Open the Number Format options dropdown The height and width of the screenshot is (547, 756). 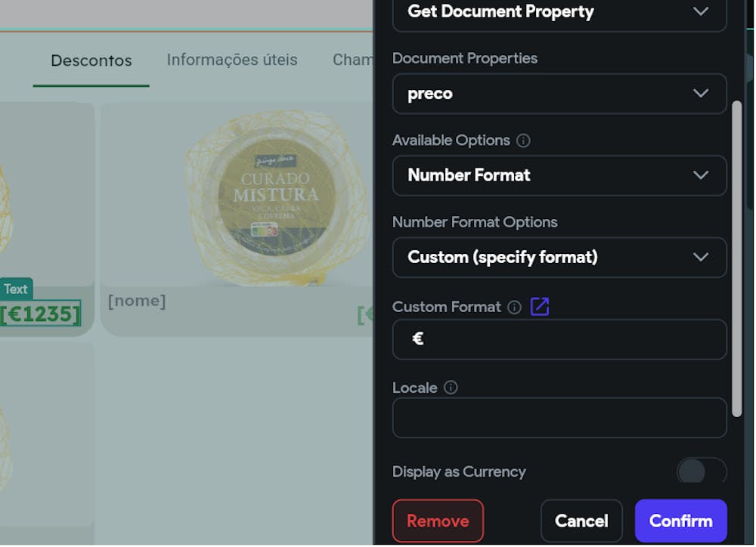pyautogui.click(x=559, y=175)
